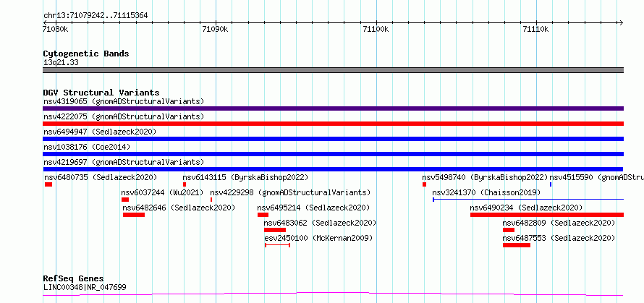Click the blue nsv1038176 variant bar
The image size is (644, 303).
[x=333, y=154]
